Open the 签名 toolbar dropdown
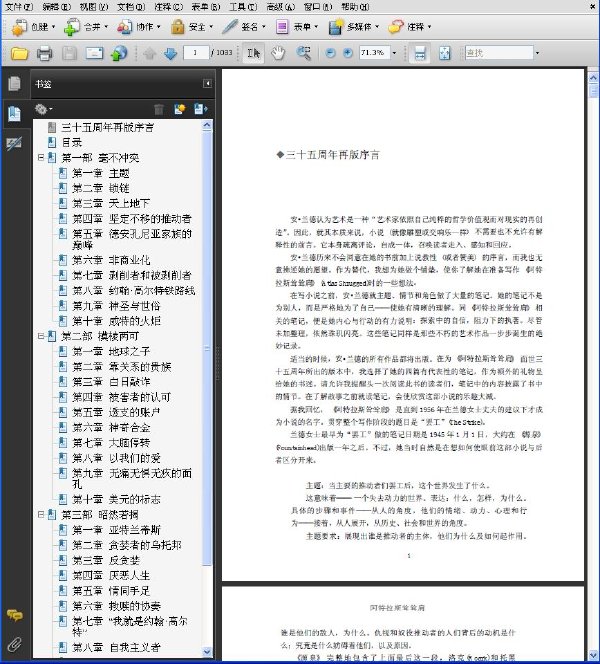The width and height of the screenshot is (600, 664). coord(244,27)
